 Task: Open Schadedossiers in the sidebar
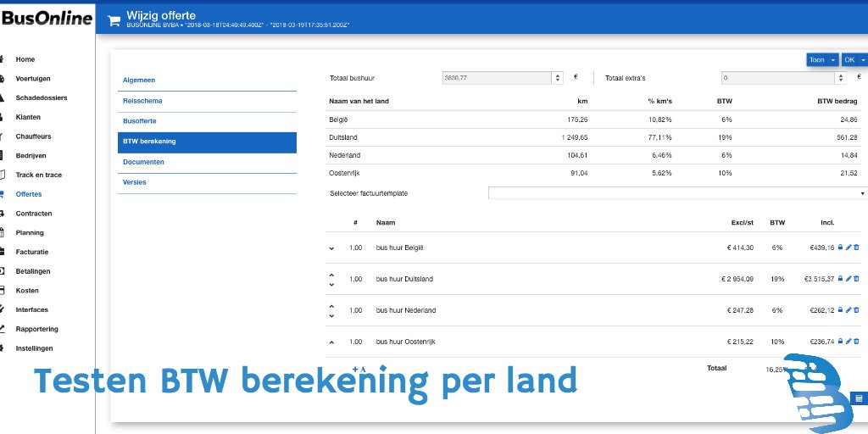tap(42, 98)
